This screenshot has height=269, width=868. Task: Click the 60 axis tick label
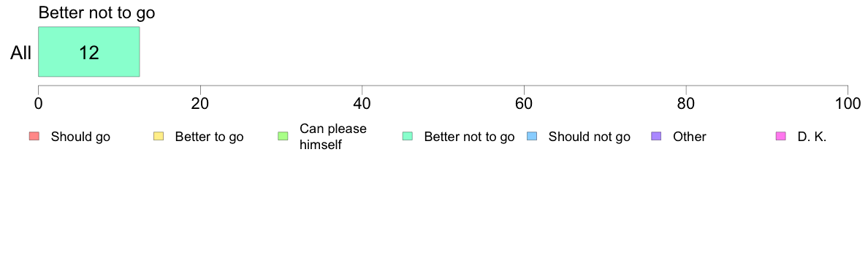[524, 104]
